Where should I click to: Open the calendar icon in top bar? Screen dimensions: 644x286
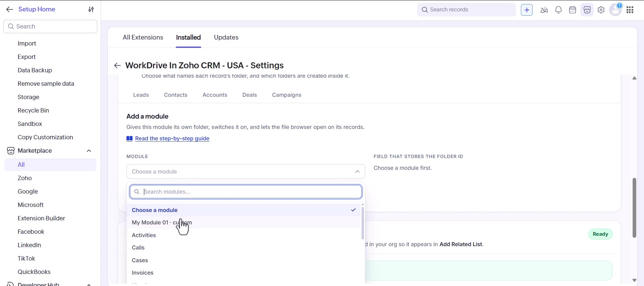[x=573, y=10]
